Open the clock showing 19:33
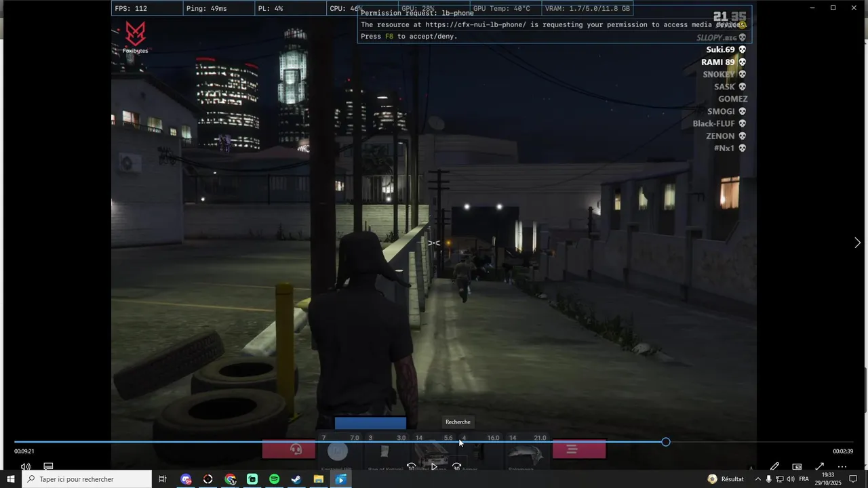The image size is (868, 488). (x=829, y=479)
